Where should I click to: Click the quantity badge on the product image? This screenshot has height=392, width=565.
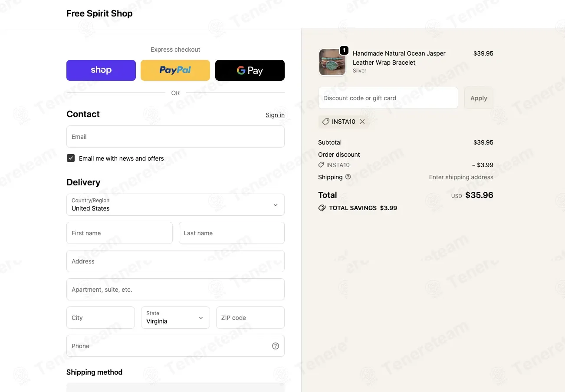344,50
